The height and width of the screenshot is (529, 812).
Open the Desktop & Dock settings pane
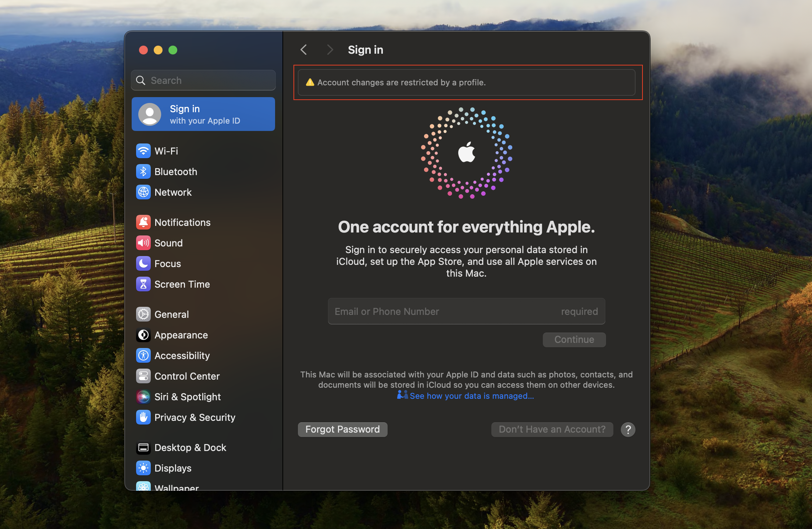pos(203,447)
